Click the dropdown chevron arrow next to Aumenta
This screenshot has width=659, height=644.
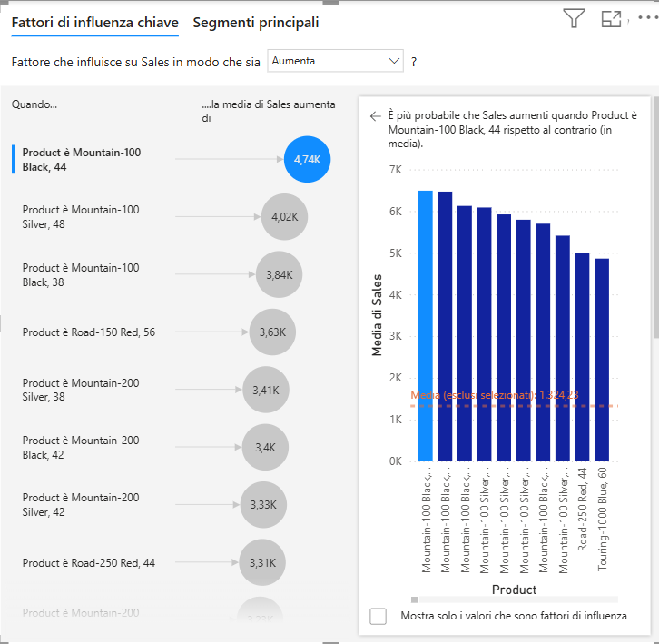394,61
